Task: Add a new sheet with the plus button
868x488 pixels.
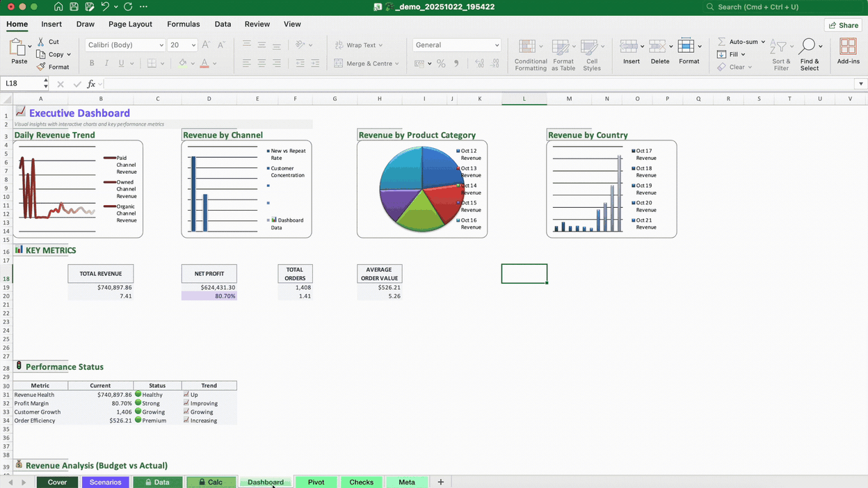Action: [440, 481]
